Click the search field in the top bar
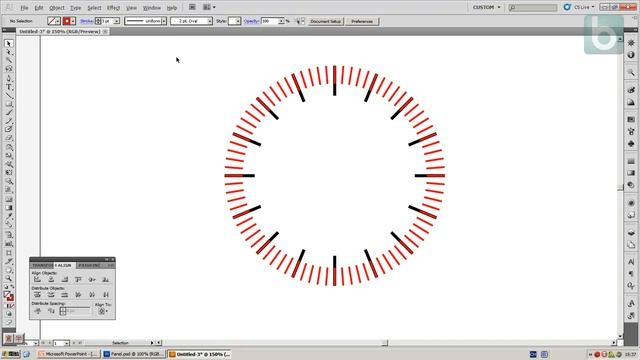The width and height of the screenshot is (640, 360). (533, 7)
